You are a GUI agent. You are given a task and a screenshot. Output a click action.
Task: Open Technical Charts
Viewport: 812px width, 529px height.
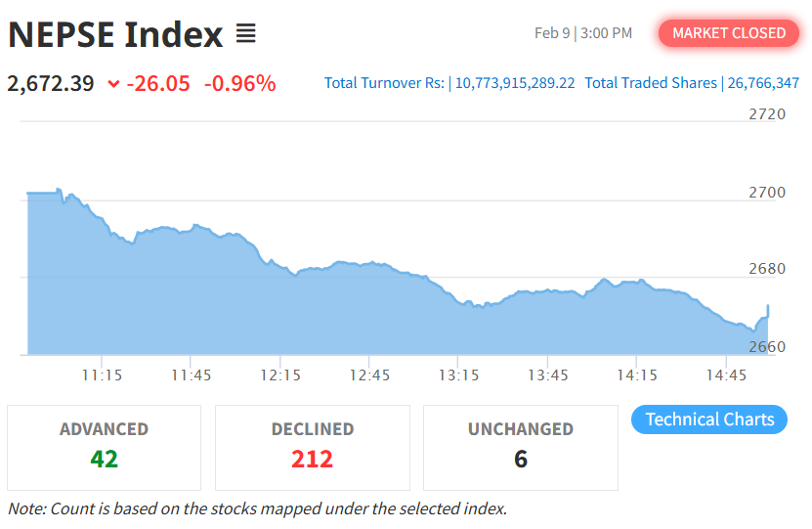709,419
